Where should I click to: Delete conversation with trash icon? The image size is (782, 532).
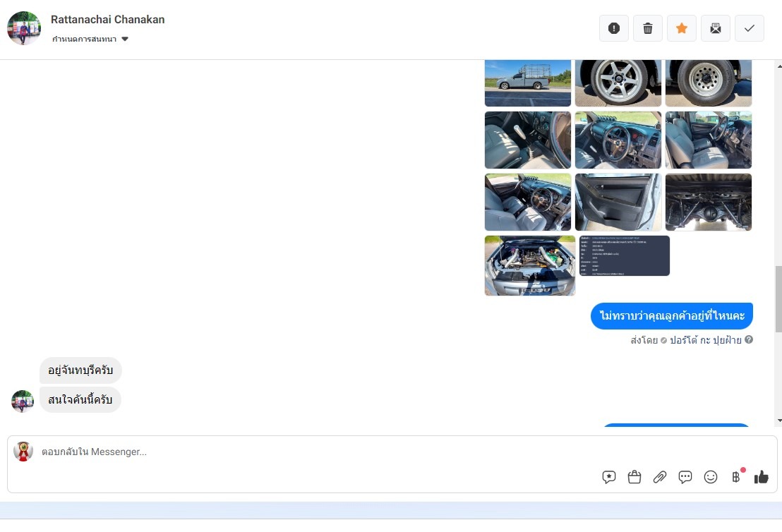coord(648,28)
